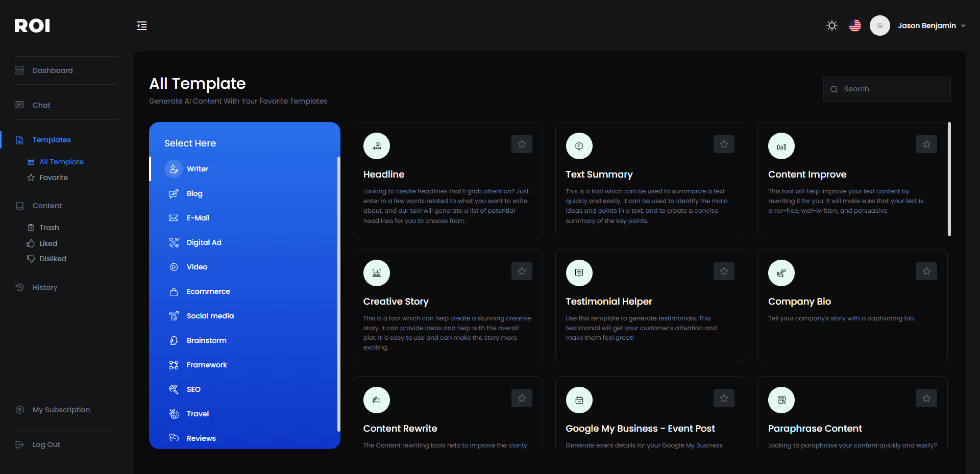The height and width of the screenshot is (474, 980).
Task: Open the Jason Benjamin account dropdown
Action: coord(926,26)
